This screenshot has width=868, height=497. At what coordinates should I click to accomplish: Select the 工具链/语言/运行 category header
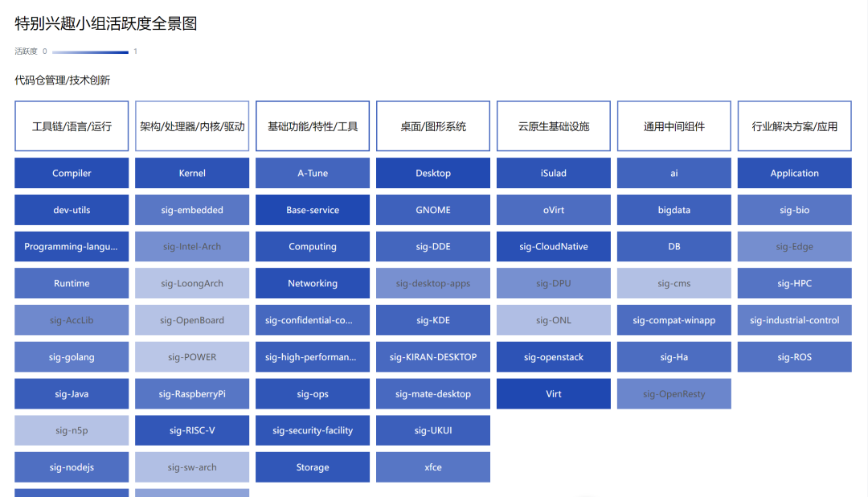pos(72,125)
